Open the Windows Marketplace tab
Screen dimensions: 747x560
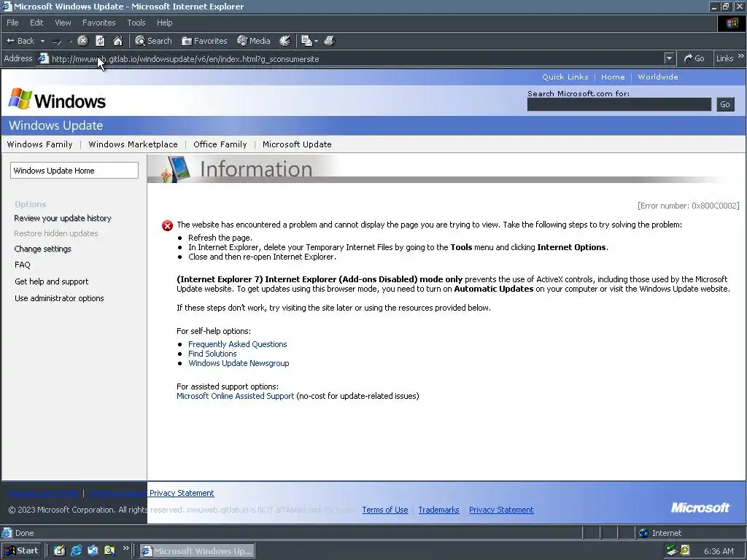click(133, 144)
